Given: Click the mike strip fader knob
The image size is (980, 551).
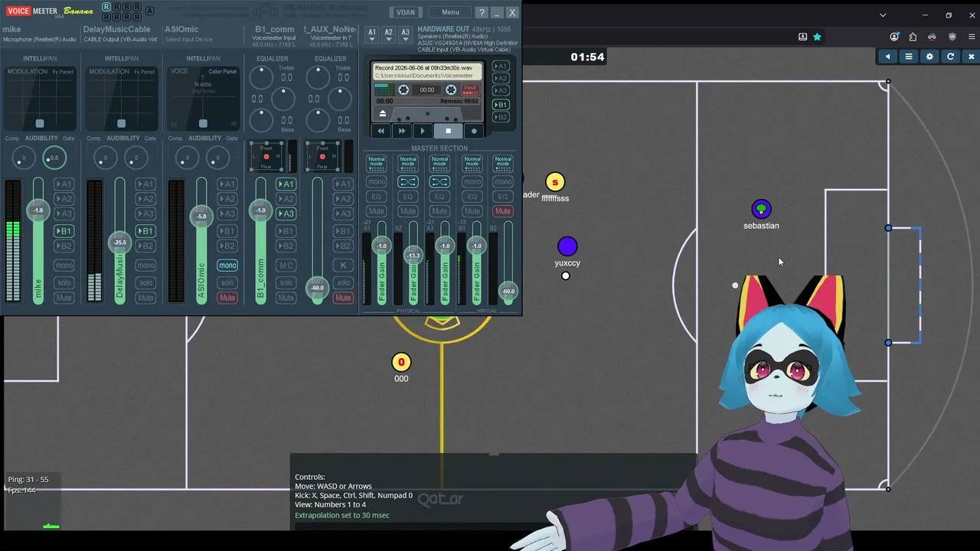Looking at the screenshot, I should click(38, 210).
